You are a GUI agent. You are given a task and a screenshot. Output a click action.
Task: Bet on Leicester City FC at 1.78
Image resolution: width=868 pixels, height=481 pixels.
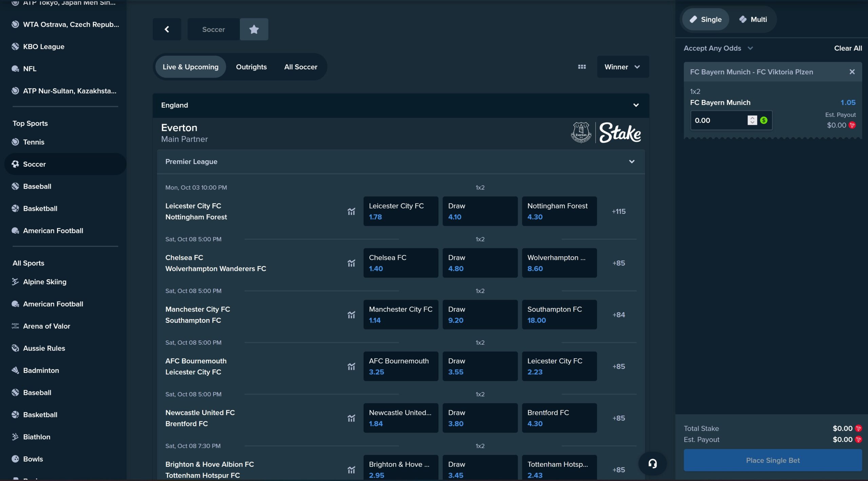tap(401, 211)
